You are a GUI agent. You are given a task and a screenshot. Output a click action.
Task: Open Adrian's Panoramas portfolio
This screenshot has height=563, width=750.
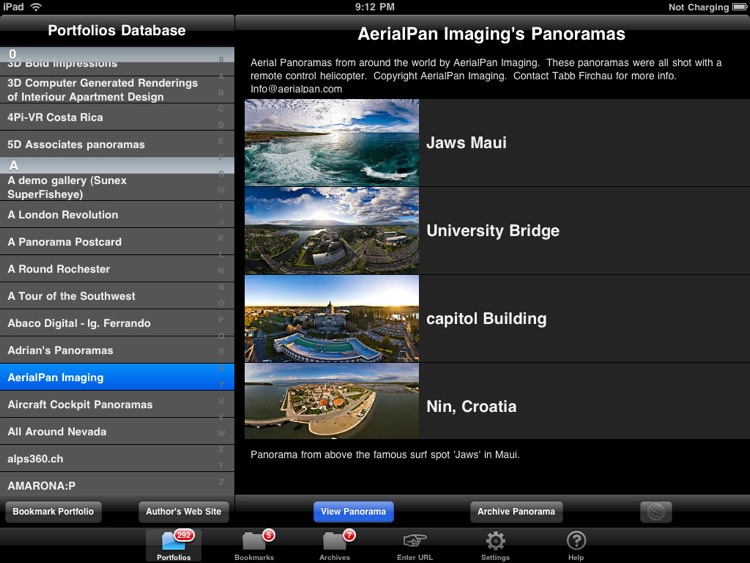pyautogui.click(x=117, y=350)
